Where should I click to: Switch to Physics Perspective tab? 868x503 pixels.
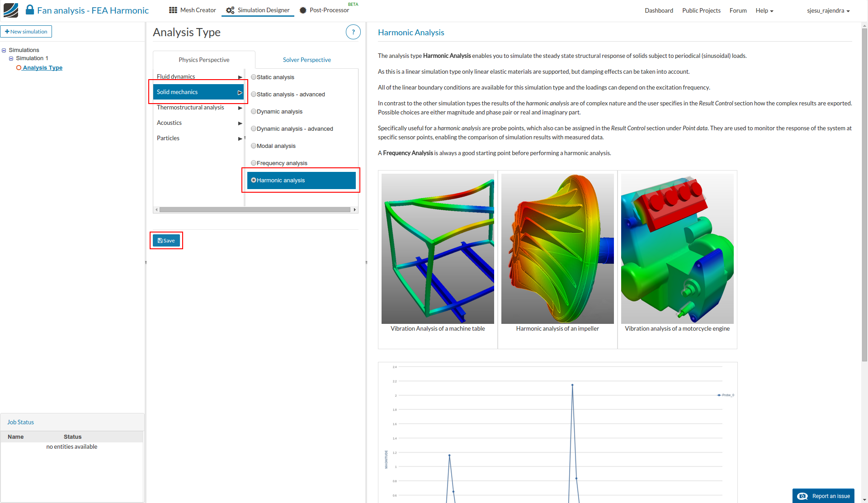click(x=204, y=60)
